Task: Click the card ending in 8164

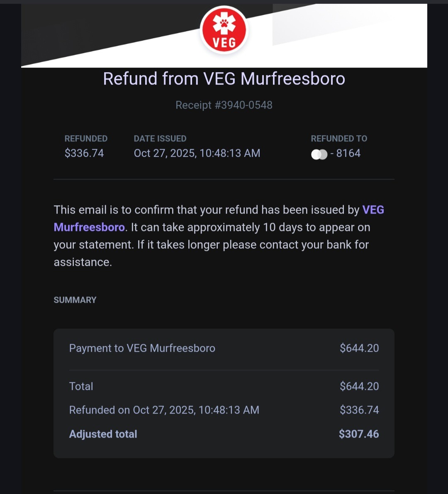Action: (348, 153)
